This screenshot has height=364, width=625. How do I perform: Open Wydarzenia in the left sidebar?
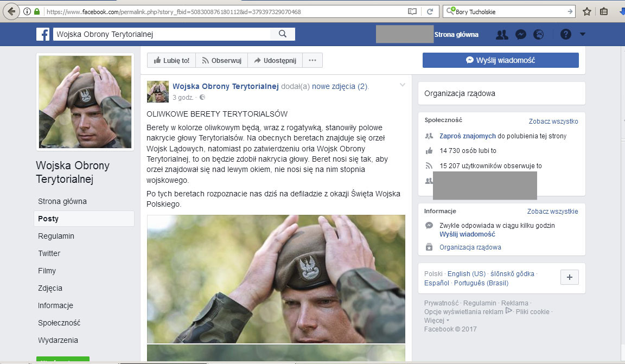coord(58,340)
